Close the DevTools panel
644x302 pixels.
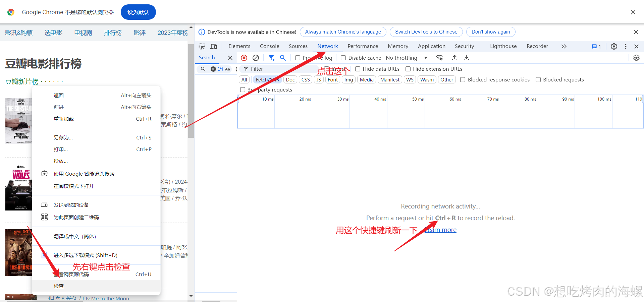(636, 46)
